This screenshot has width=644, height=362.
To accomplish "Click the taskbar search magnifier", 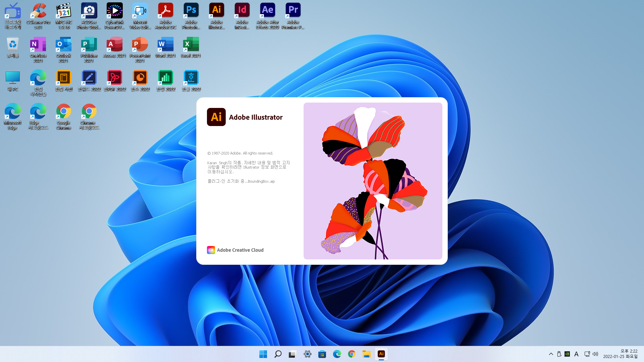I will [278, 354].
